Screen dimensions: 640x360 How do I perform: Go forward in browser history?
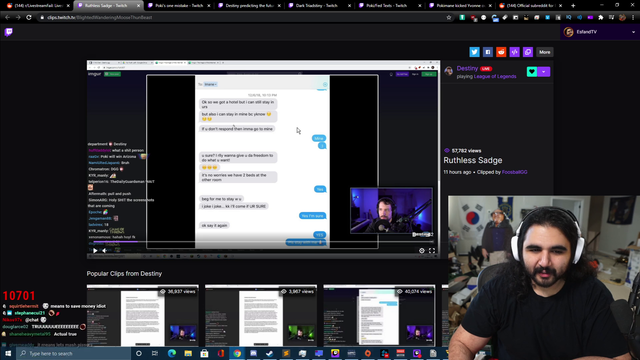18,18
